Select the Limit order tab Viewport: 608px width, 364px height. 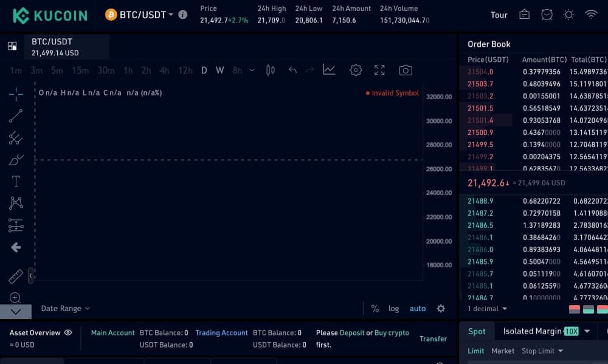pyautogui.click(x=476, y=351)
